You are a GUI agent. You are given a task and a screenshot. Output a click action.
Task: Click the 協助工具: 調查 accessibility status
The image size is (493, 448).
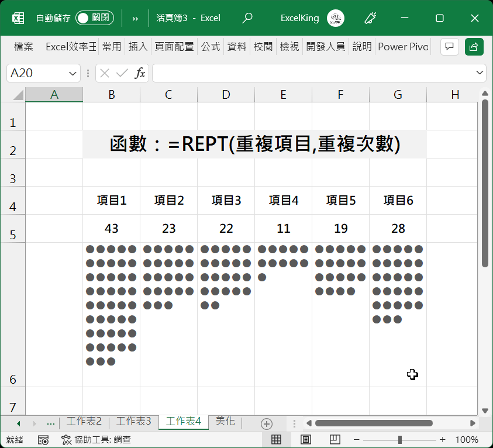tap(96, 440)
